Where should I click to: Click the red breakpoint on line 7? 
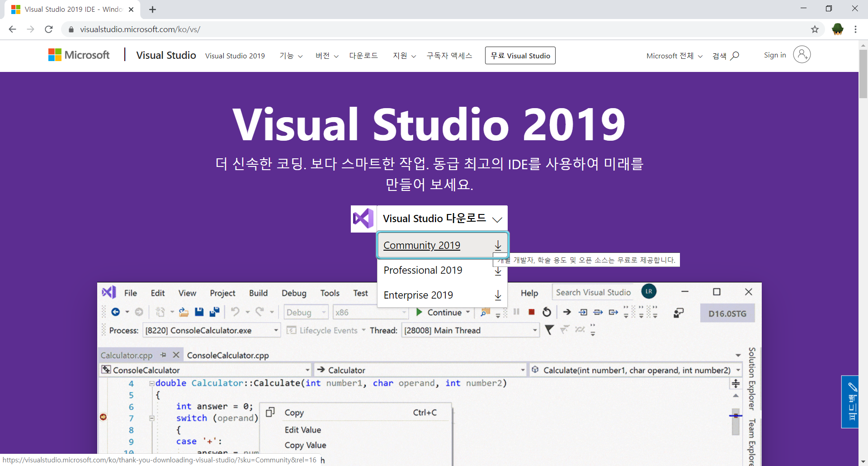[103, 417]
